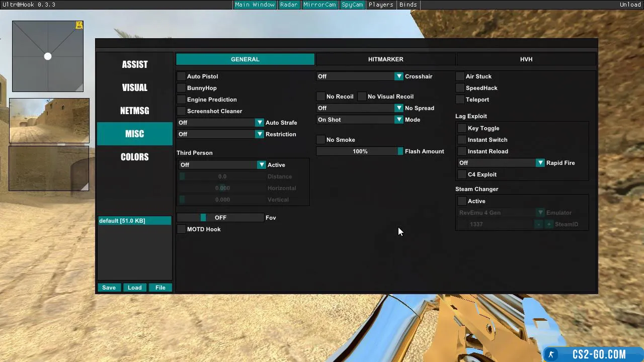Click the No Spread dropdown arrow
Image resolution: width=644 pixels, height=362 pixels.
point(398,108)
